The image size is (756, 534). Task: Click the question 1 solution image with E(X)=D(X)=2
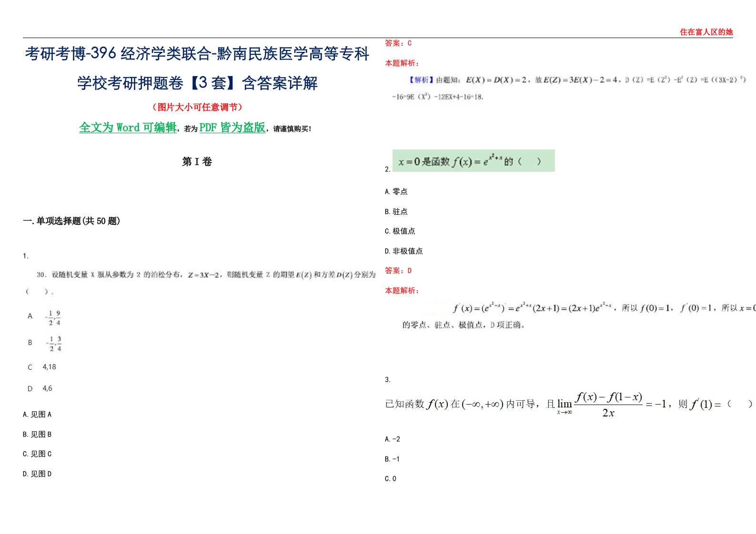[569, 88]
